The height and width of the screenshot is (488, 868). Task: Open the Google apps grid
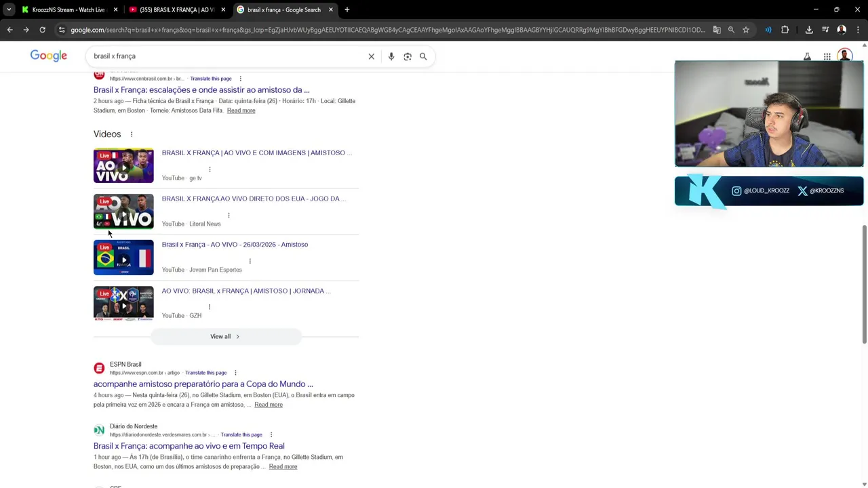point(827,56)
